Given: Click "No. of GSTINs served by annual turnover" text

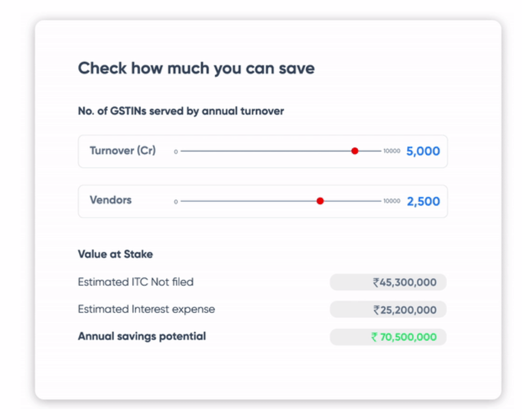Looking at the screenshot, I should coord(181,111).
